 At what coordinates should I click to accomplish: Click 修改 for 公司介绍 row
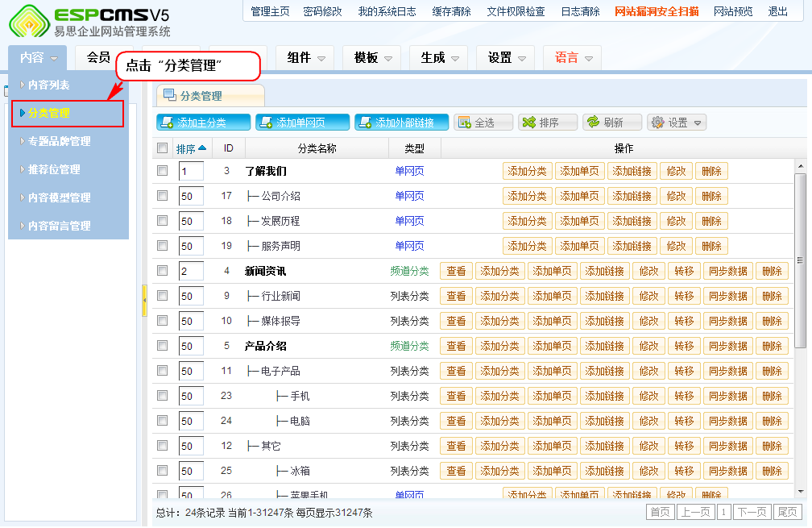click(676, 196)
